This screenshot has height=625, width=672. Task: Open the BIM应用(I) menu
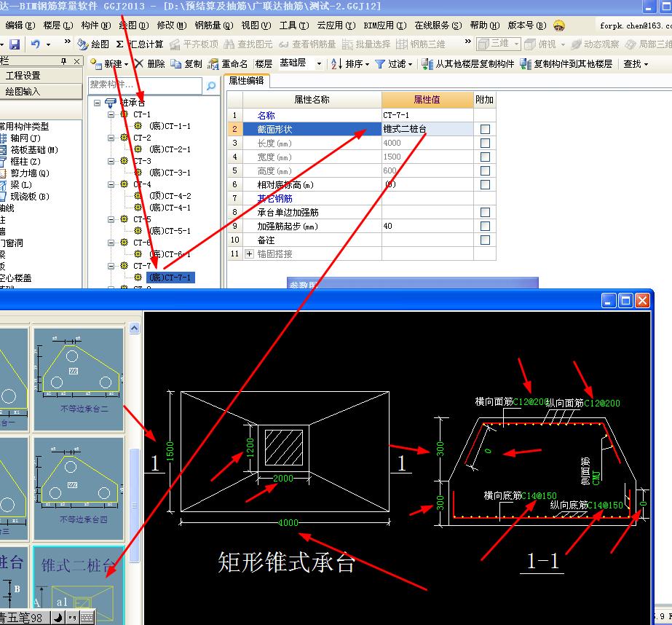(x=385, y=25)
